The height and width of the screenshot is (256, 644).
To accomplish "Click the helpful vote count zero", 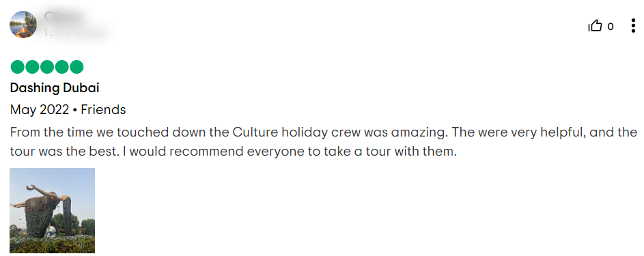I will (611, 27).
